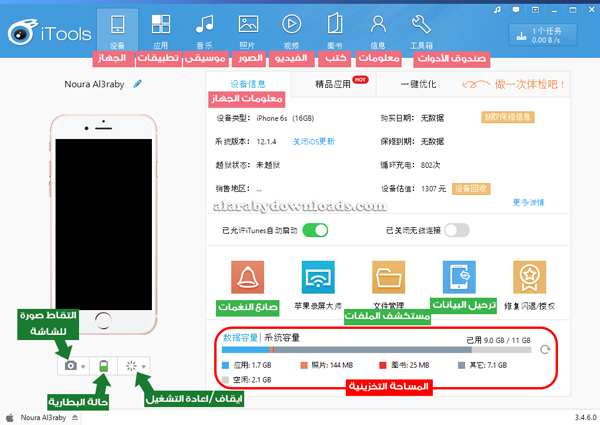Click the health check promo text link
The image size is (600, 425).
[x=529, y=84]
